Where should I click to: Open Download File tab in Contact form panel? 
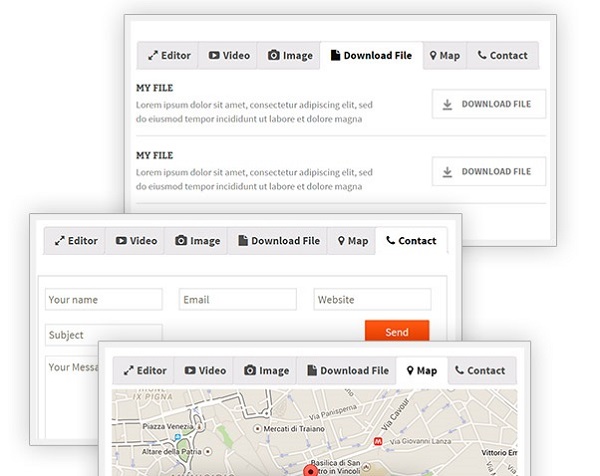click(x=278, y=241)
